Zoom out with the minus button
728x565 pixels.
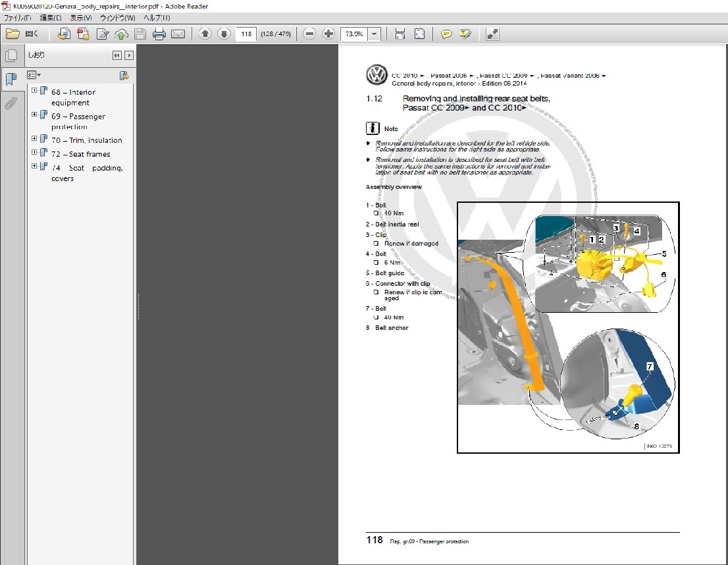pyautogui.click(x=309, y=34)
